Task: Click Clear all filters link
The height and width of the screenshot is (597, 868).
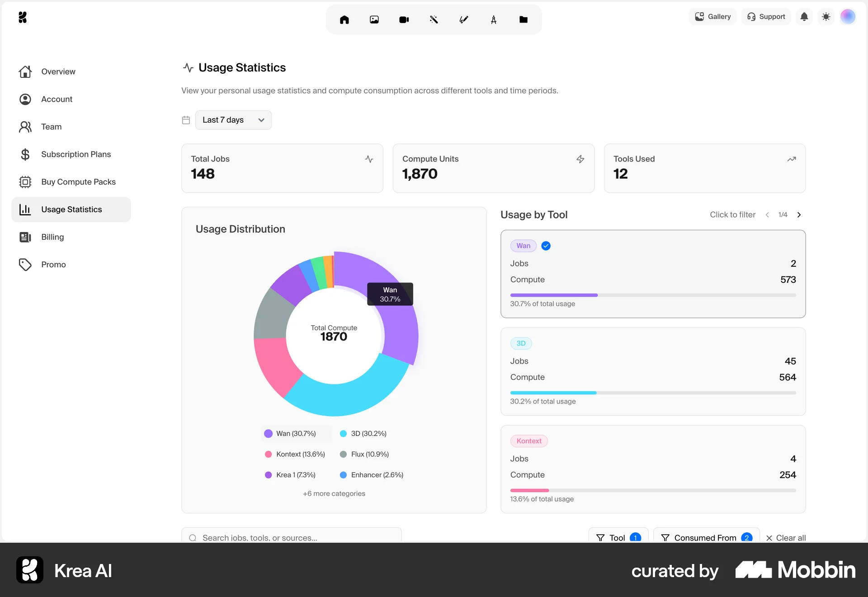Action: (x=786, y=537)
